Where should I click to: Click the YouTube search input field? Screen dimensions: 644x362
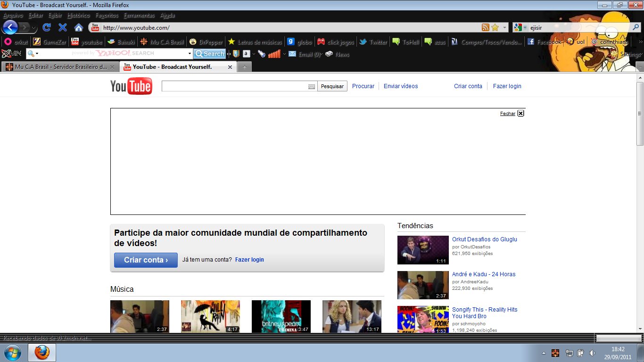234,86
